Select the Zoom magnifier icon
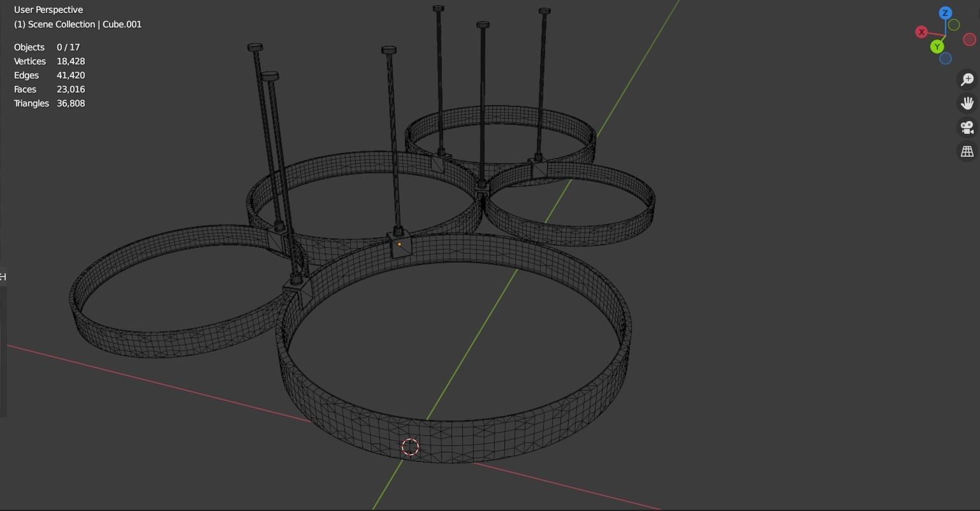The image size is (980, 511). point(967,79)
